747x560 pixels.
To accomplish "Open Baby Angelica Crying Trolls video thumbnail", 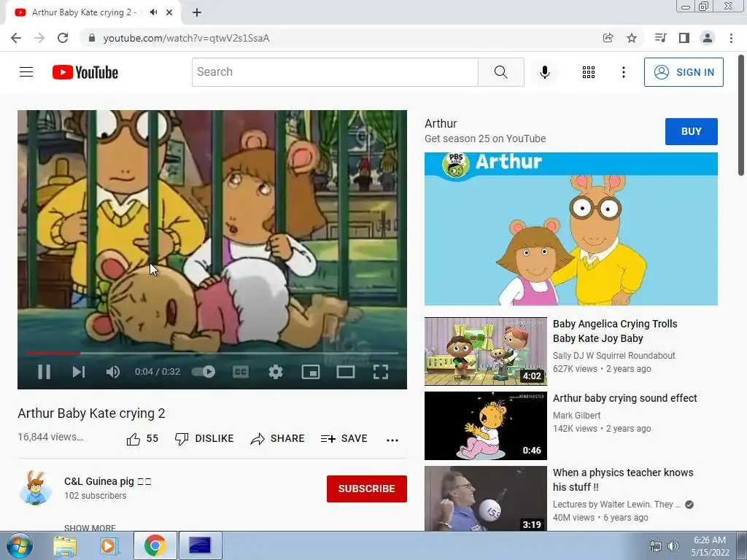I will click(485, 351).
